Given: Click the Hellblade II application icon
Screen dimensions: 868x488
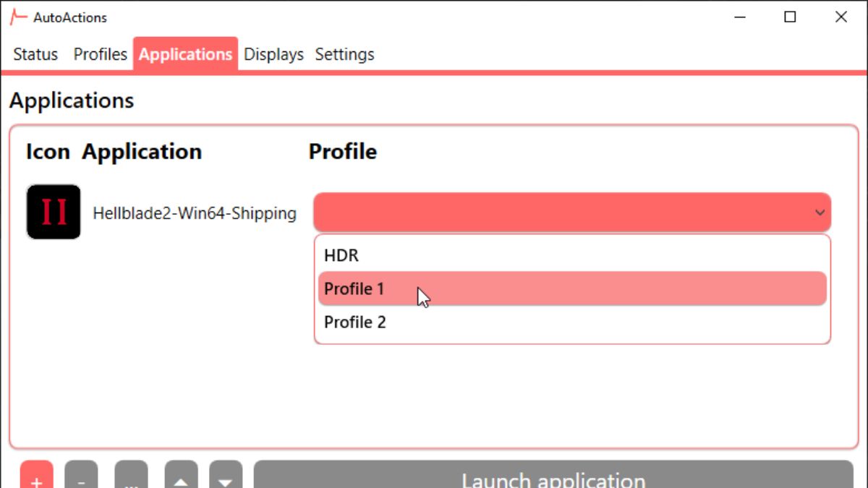Looking at the screenshot, I should click(54, 212).
